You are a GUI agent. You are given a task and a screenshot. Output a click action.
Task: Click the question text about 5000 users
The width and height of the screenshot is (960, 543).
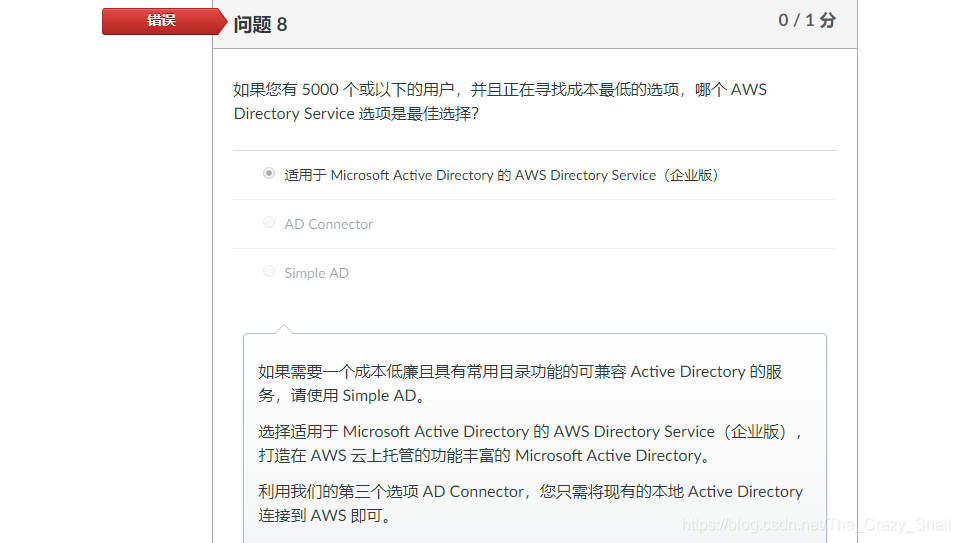pos(500,102)
